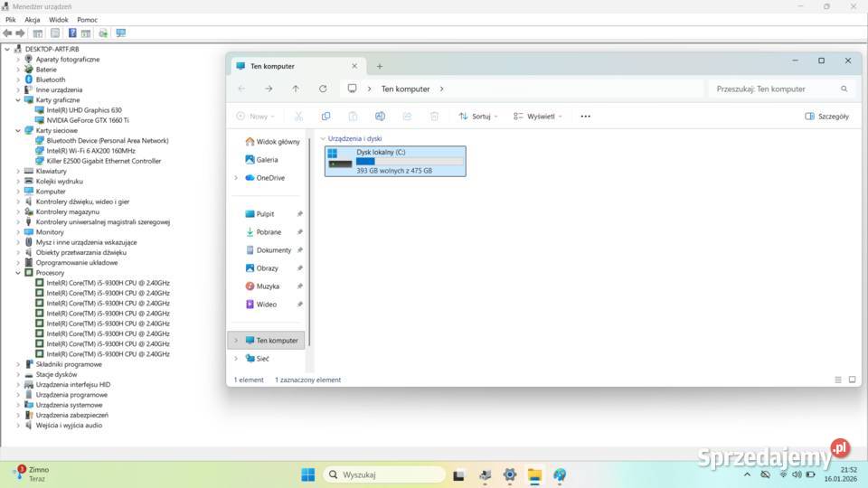This screenshot has width=868, height=488.
Task: Click the search magnifier in Explorer search box
Action: coord(844,89)
